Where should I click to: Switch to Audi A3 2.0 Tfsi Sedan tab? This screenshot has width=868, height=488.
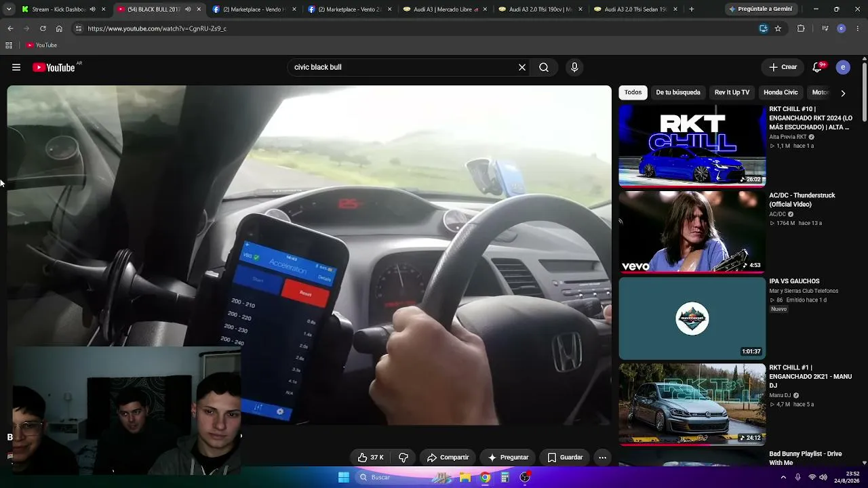635,9
